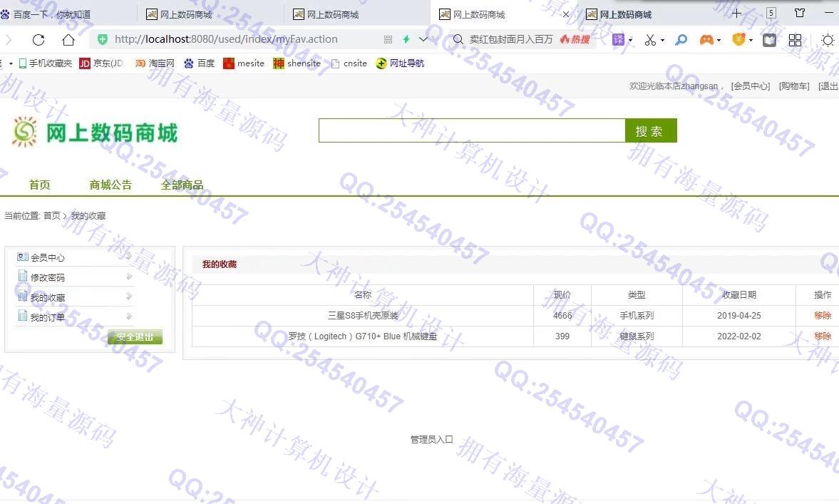Screen dimensions: 839x504
Task: Open the shensite bookmark
Action: pyautogui.click(x=297, y=63)
